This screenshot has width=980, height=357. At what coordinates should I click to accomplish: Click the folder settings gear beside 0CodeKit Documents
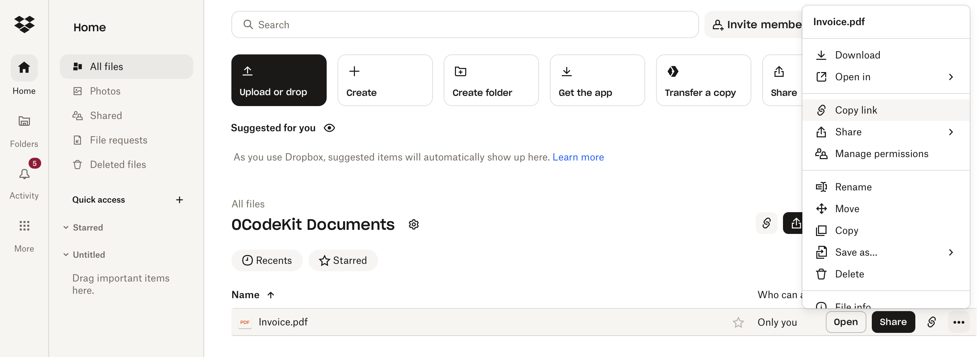(413, 224)
